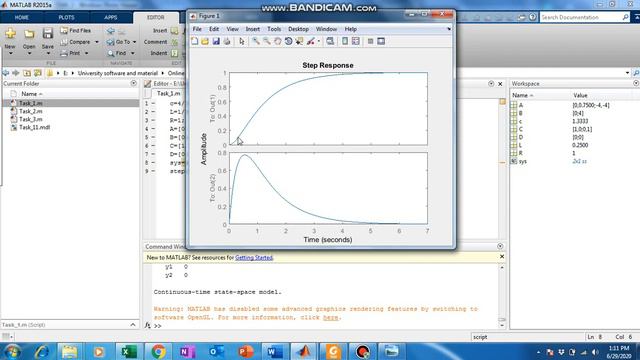Expand dropdown arrow under Save button
Screen dimensions: 640x360
[48, 53]
